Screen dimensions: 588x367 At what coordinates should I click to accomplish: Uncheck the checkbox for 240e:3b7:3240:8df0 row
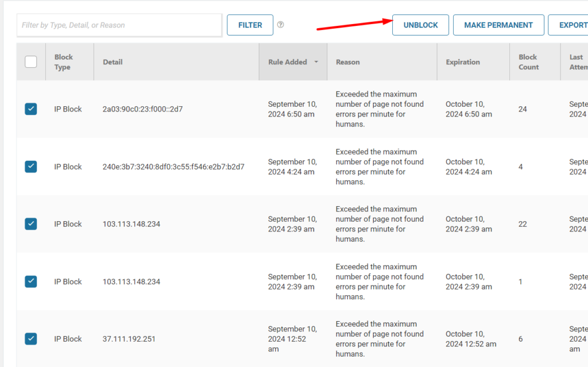[30, 167]
